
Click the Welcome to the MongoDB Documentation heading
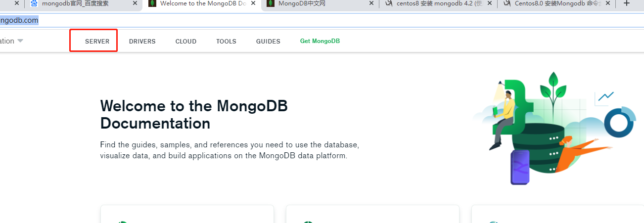(x=194, y=114)
